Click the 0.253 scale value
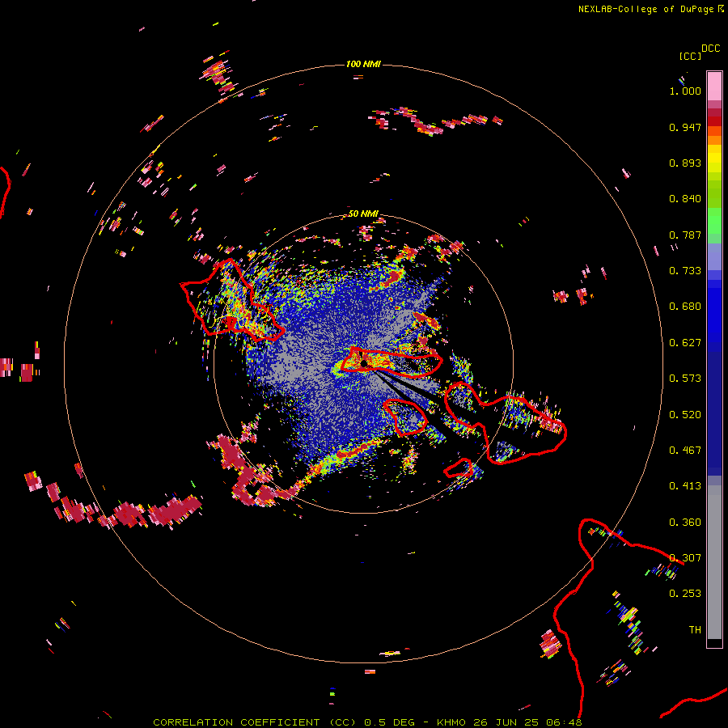 coord(685,594)
